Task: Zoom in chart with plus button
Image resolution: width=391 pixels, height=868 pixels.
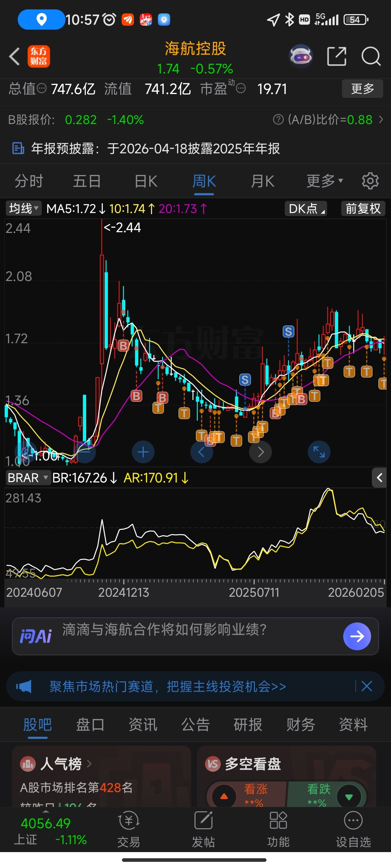Action: coord(143,452)
